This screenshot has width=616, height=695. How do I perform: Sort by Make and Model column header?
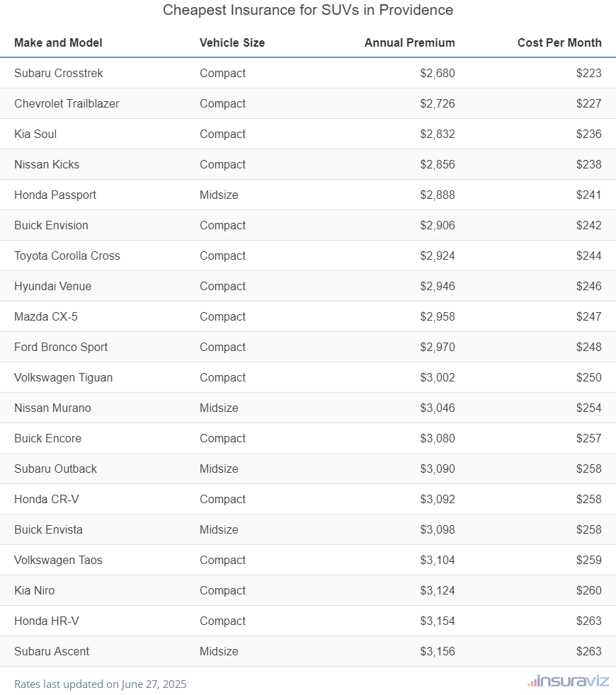click(58, 42)
